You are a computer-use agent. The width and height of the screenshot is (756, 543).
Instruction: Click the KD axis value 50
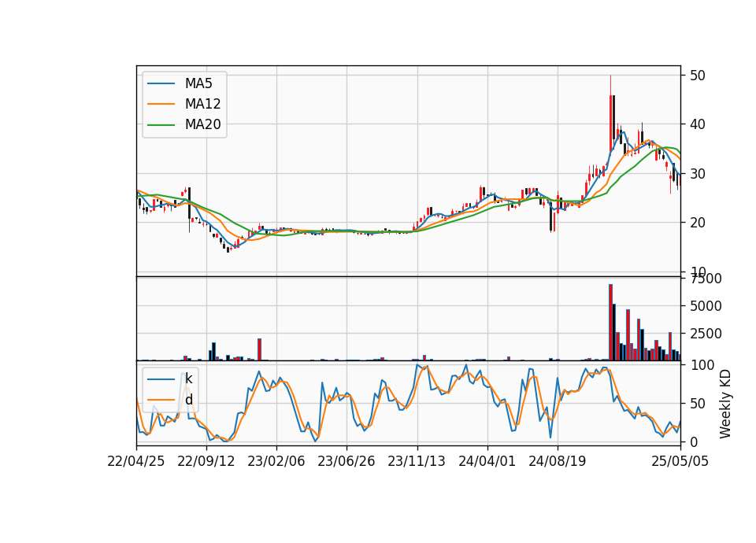click(x=698, y=403)
